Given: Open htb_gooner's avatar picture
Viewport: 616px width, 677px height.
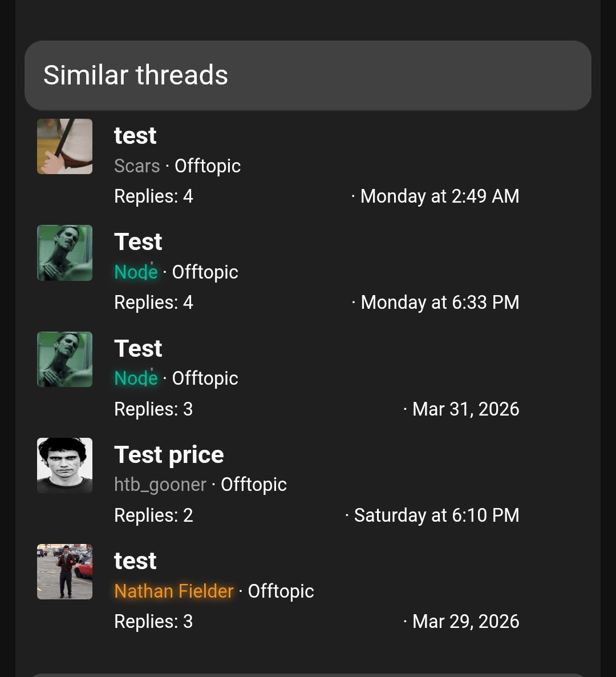Looking at the screenshot, I should pyautogui.click(x=64, y=465).
